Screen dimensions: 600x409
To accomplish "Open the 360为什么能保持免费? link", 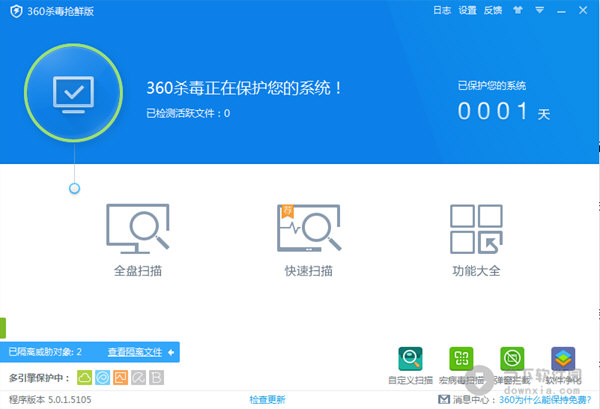I will [x=545, y=400].
